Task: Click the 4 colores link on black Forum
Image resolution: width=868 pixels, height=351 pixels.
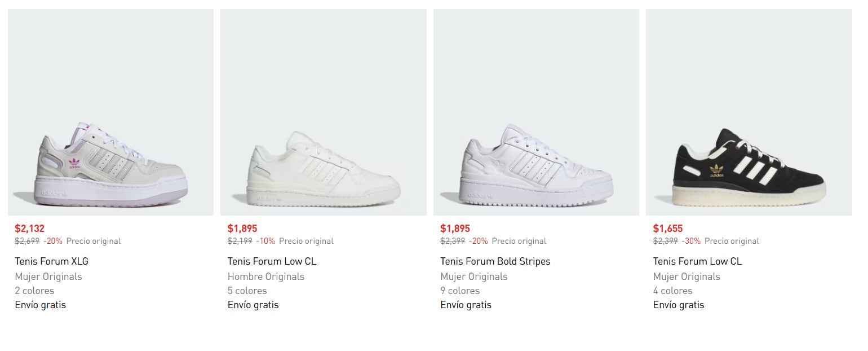Action: click(x=672, y=291)
